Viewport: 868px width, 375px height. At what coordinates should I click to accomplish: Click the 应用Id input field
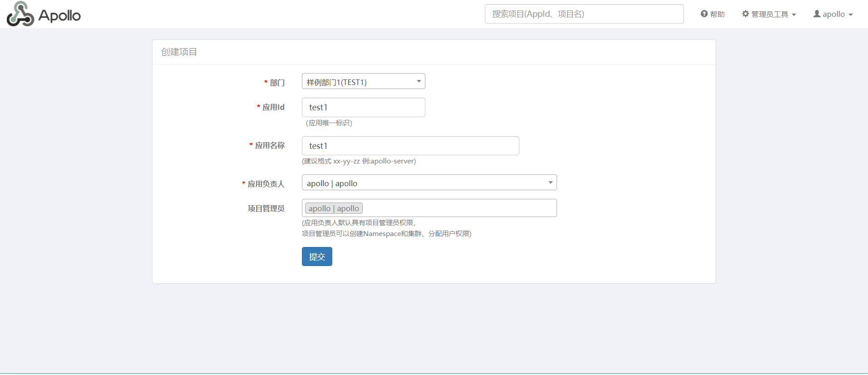(363, 108)
